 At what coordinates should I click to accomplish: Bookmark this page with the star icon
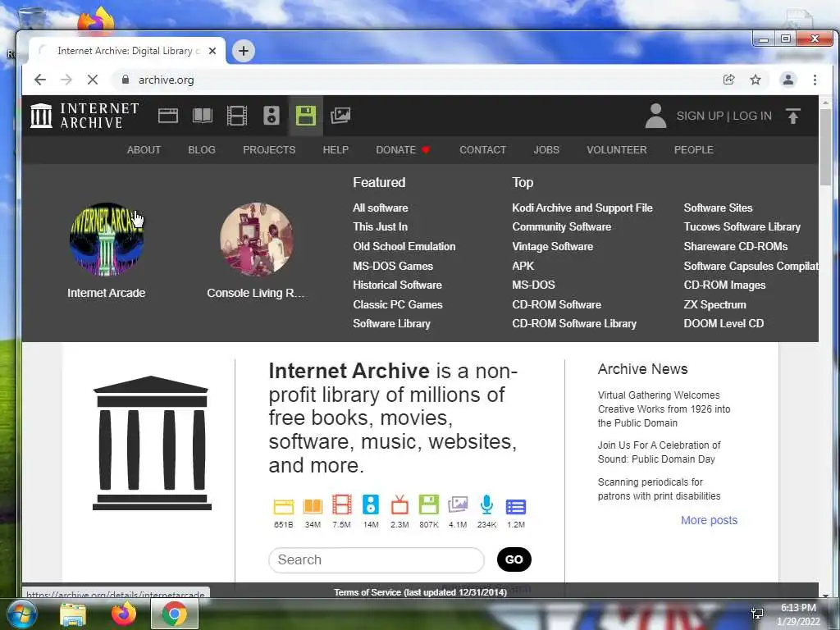pyautogui.click(x=756, y=80)
